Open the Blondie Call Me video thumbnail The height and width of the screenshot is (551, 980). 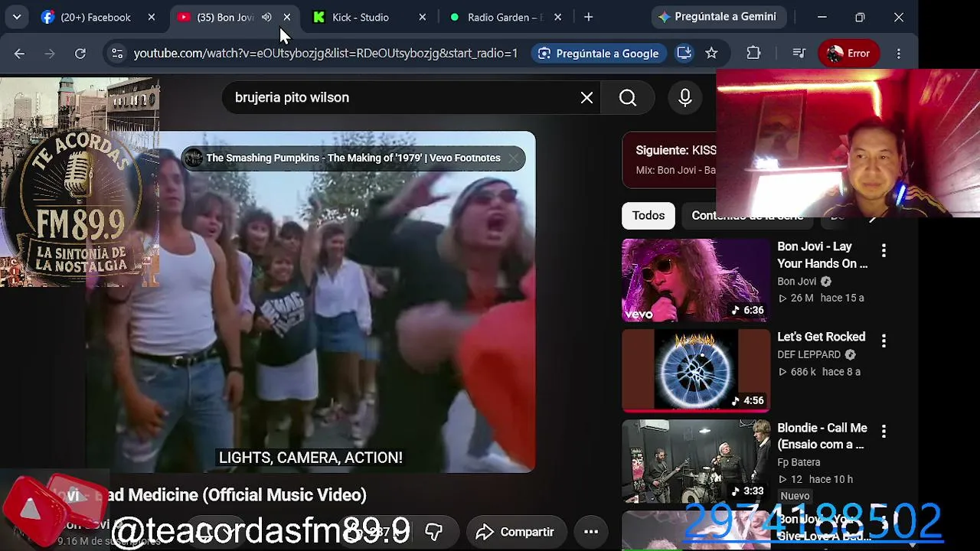[x=696, y=461]
